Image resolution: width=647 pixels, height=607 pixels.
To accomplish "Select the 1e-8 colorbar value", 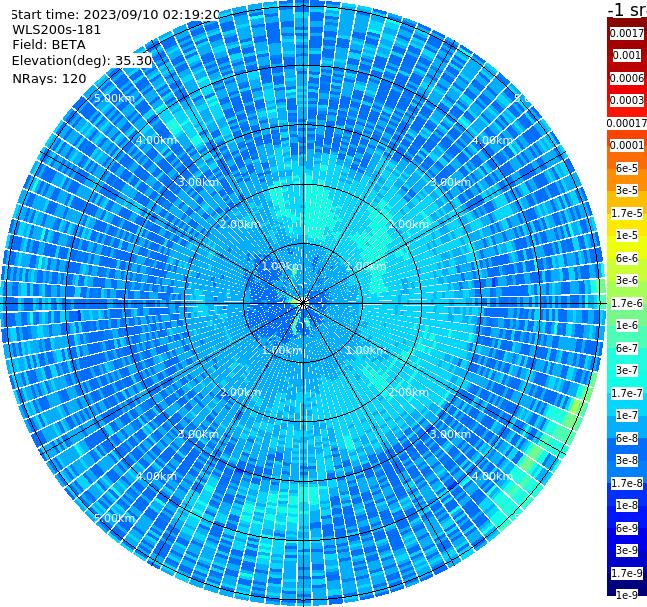I will (x=627, y=505).
